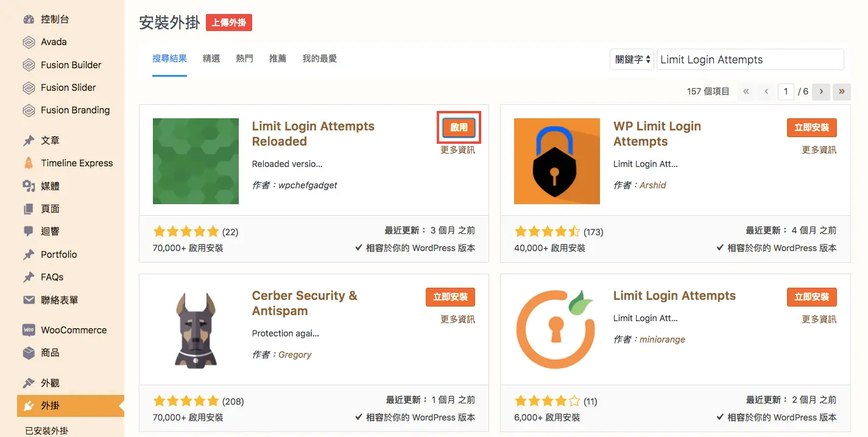Image resolution: width=868 pixels, height=437 pixels.
Task: Click the 商品 products box icon
Action: click(29, 353)
